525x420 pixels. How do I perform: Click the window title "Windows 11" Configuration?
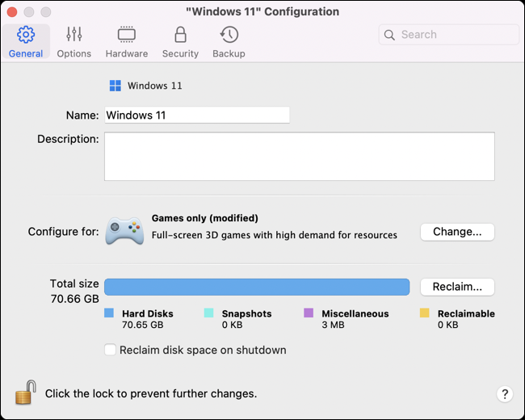[262, 12]
